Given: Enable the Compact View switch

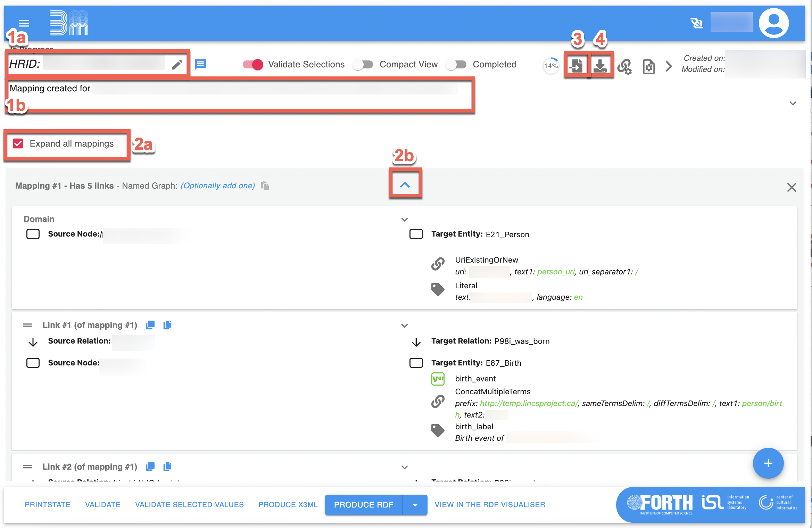Looking at the screenshot, I should [x=363, y=65].
